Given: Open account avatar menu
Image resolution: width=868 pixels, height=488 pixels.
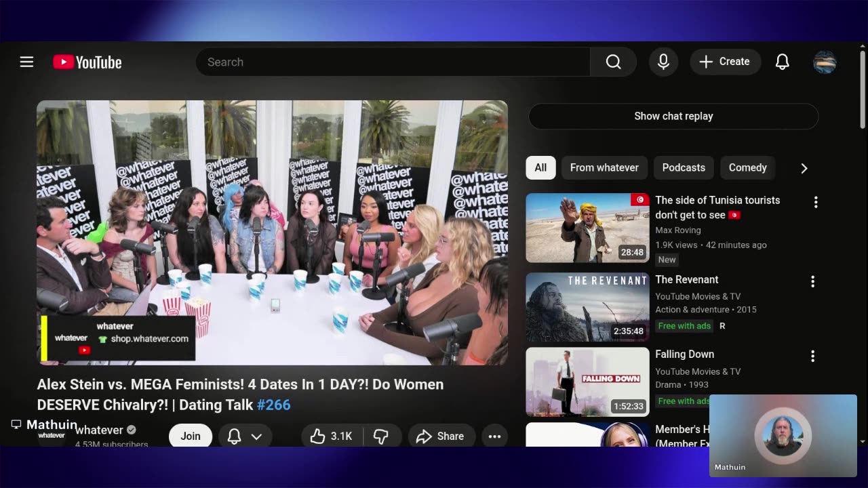Looking at the screenshot, I should 825,62.
